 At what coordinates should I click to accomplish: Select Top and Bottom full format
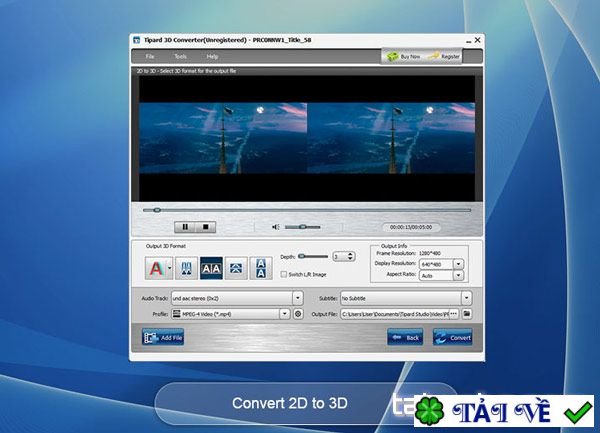click(x=260, y=267)
